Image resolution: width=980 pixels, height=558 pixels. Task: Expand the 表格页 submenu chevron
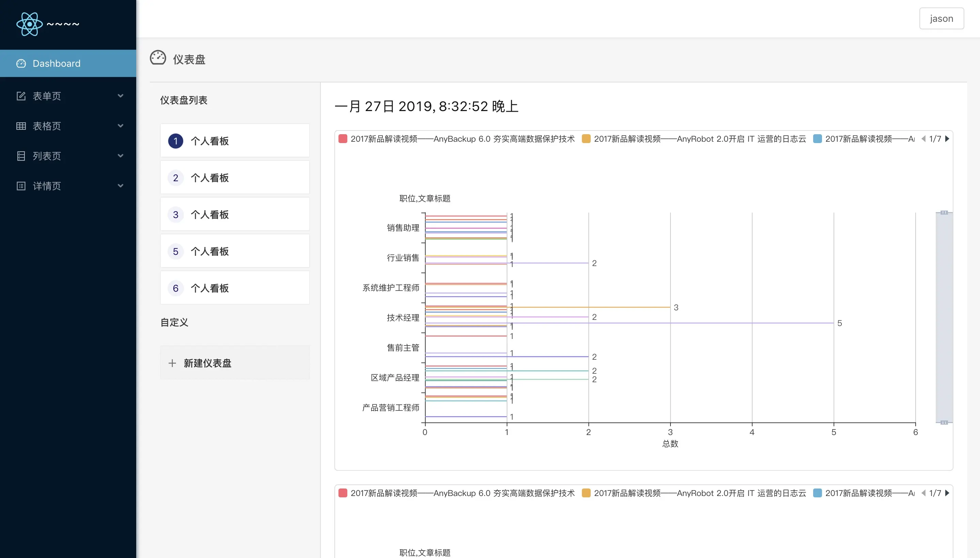pos(120,126)
